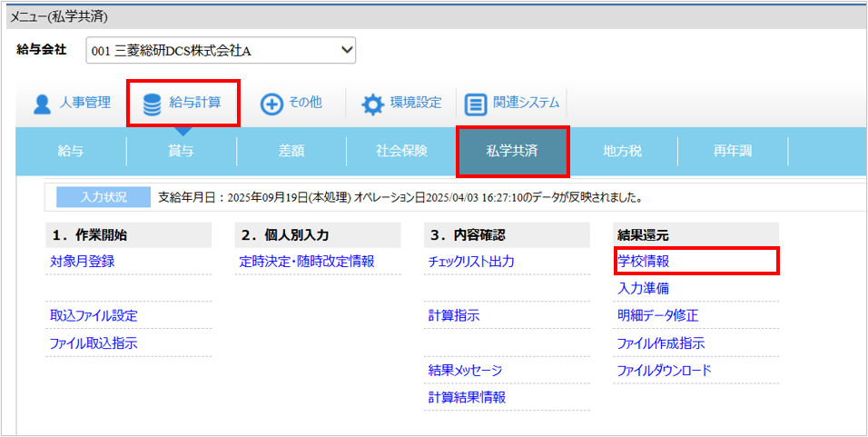Click the 給与会社 label

(42, 50)
